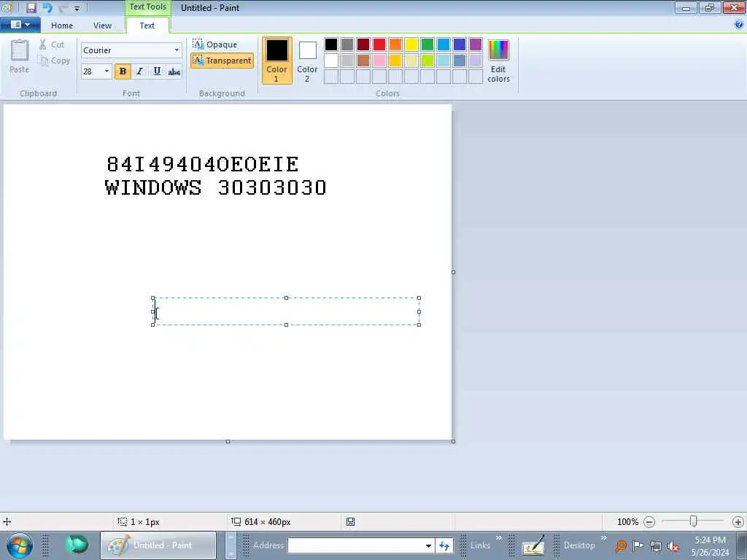747x560 pixels.
Task: Undo the last action in Paint
Action: click(47, 7)
